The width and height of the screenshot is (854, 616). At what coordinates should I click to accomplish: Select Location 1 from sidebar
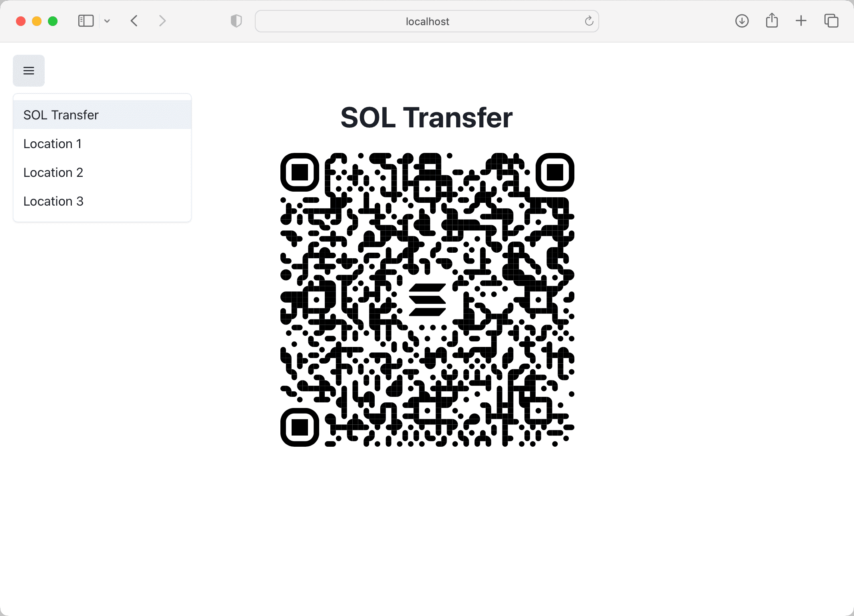53,143
